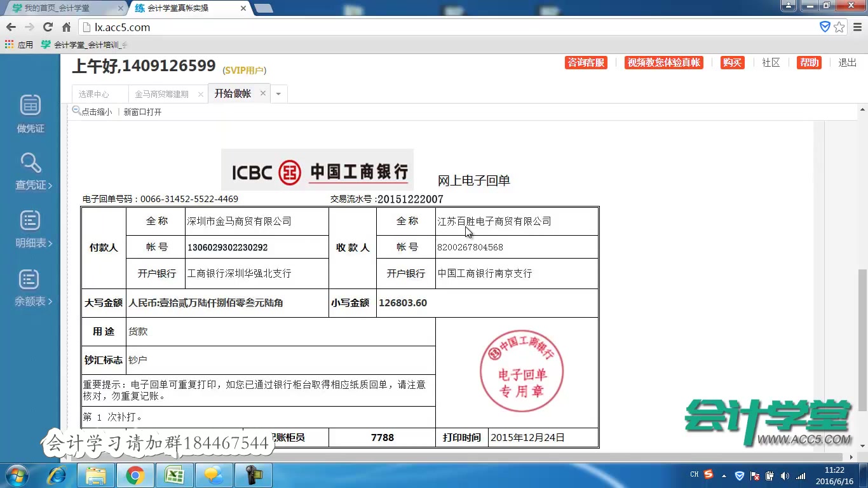The height and width of the screenshot is (488, 868).
Task: Switch to Chrome in the taskbar
Action: pyautogui.click(x=135, y=475)
